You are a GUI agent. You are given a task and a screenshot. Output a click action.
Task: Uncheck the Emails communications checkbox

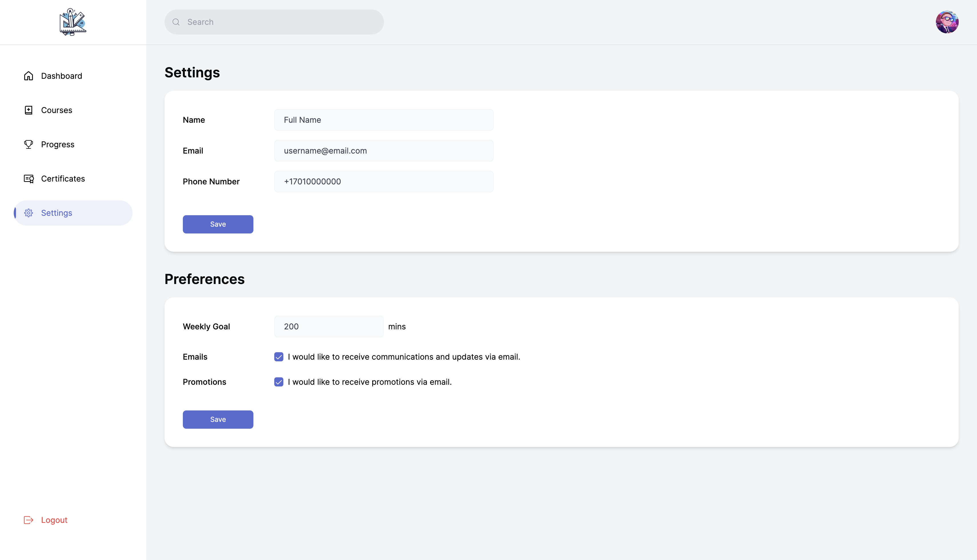point(279,357)
